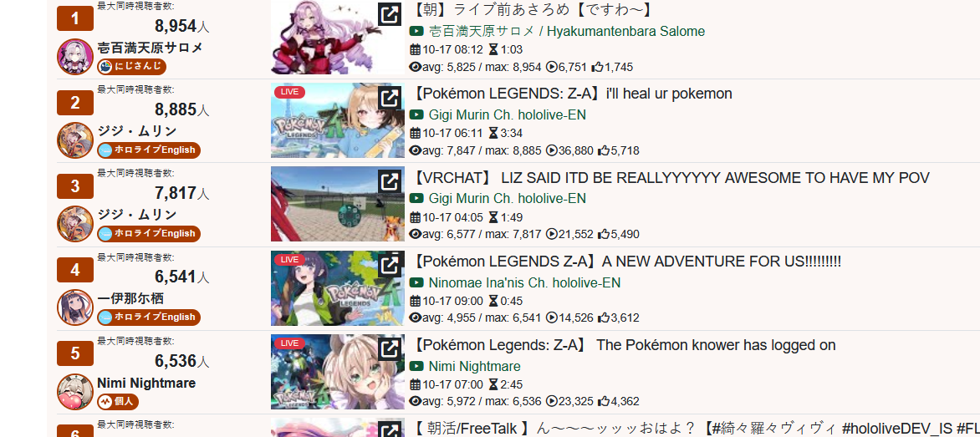Click YouTube icon beside Ninomae Ina'nis channel
Viewport: 980px width, 437px height.
pos(416,282)
